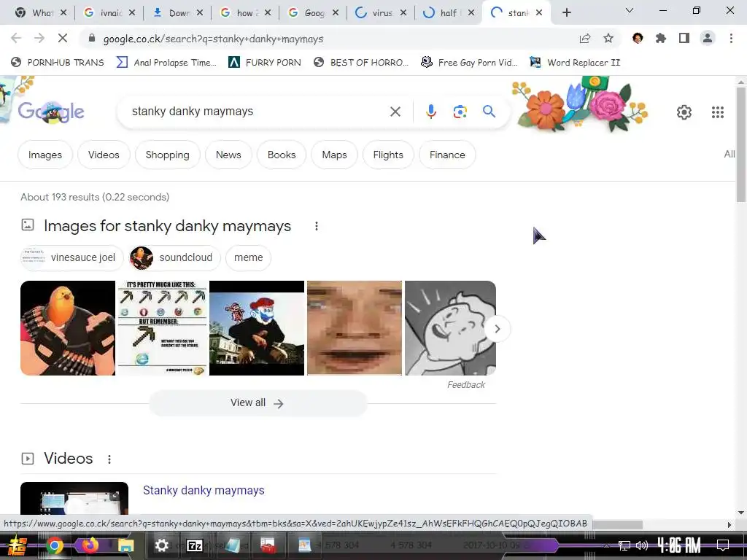Switch to the Images filter
Screen dimensions: 747x560
coord(45,155)
